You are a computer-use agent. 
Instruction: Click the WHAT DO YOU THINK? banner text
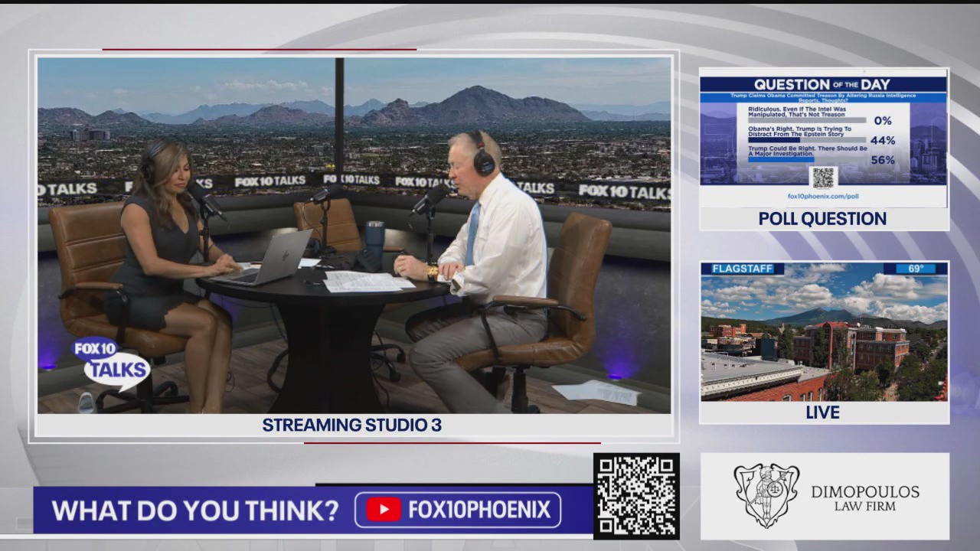(195, 510)
